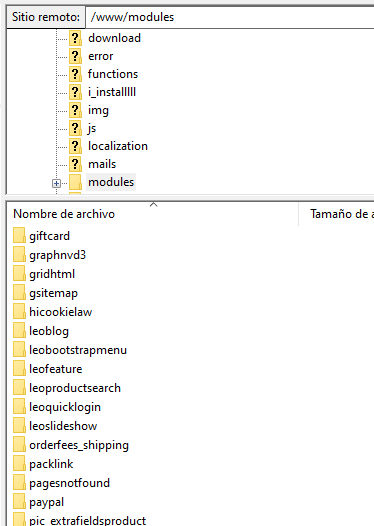Select the hicookielaw file name
Image resolution: width=374 pixels, height=526 pixels.
pos(60,312)
